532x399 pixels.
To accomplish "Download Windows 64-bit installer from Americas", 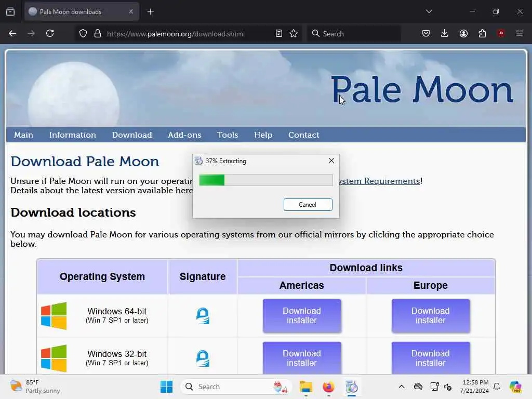I will 302,315.
